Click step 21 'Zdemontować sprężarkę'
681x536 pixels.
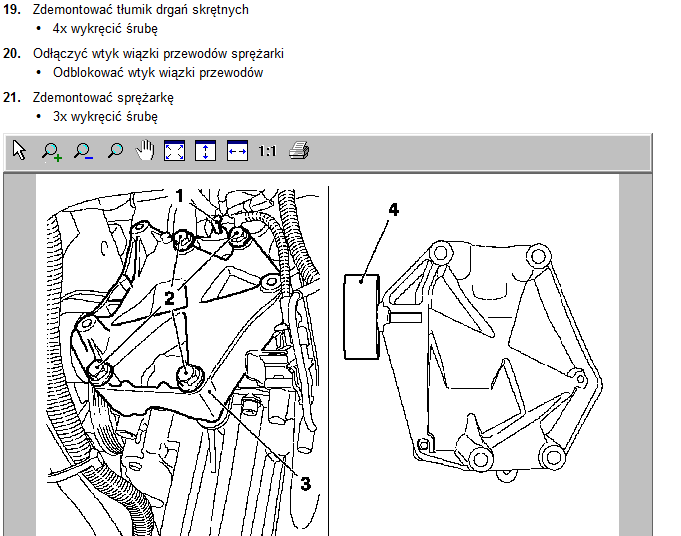(103, 97)
